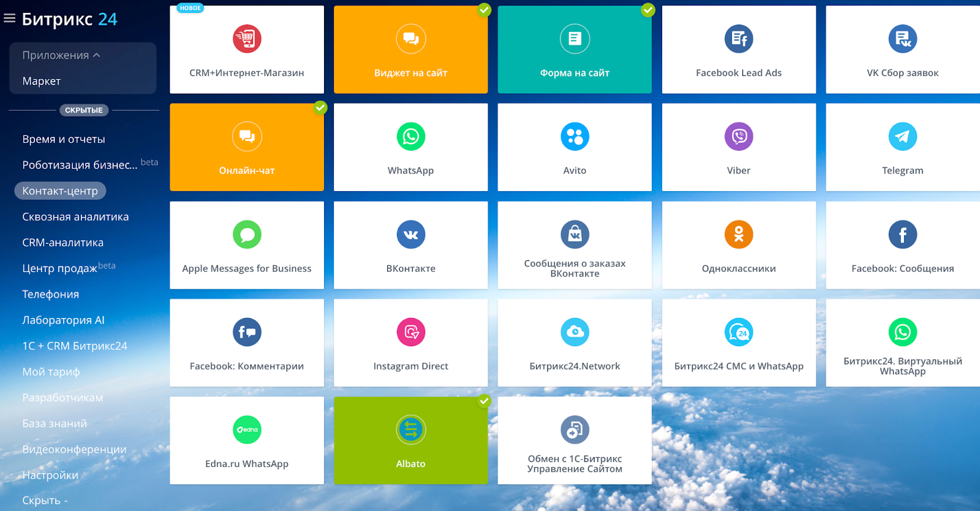Screen dimensions: 980x511
Task: Open Лаборатория AI sidebar item
Action: [64, 320]
